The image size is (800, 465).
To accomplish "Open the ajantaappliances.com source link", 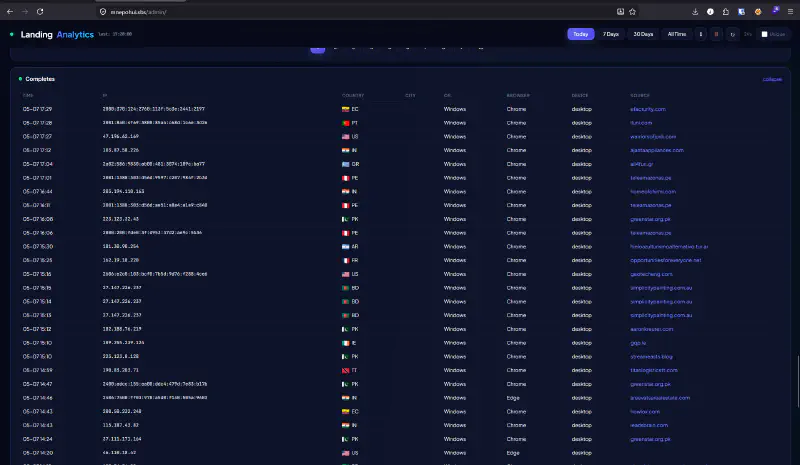I will point(657,150).
